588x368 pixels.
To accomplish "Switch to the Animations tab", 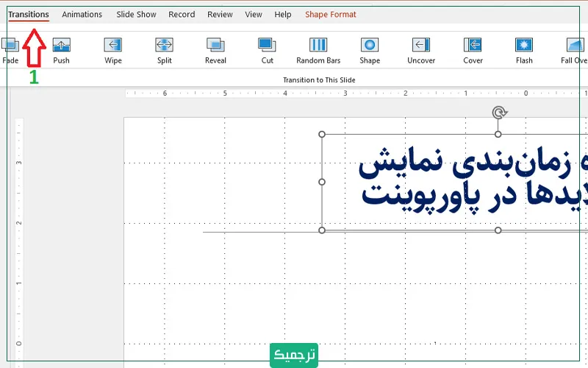I will tap(82, 15).
